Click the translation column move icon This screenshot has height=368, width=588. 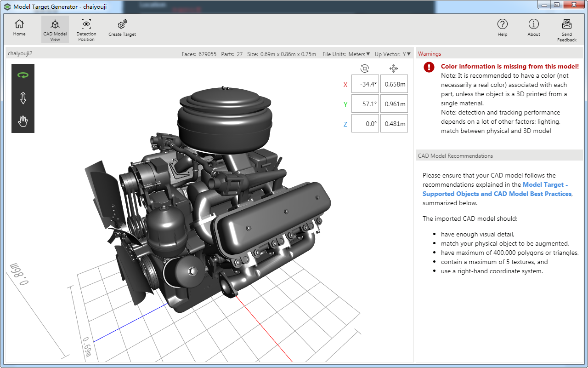394,69
